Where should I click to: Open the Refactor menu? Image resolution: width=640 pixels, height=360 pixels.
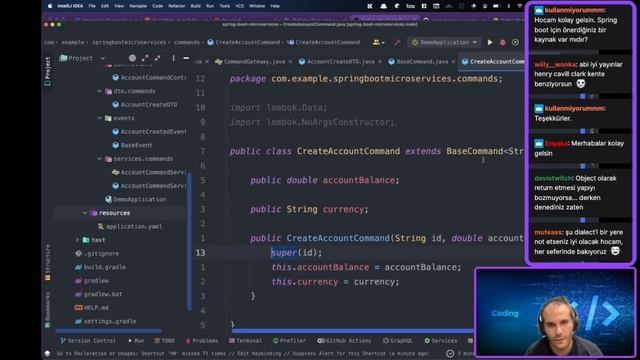[x=177, y=6]
